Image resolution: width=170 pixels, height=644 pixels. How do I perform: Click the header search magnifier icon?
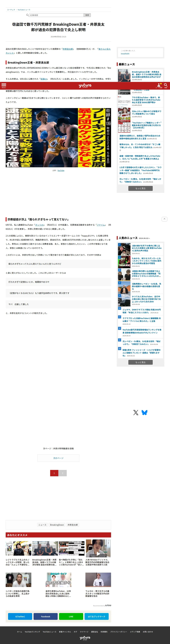point(166,85)
